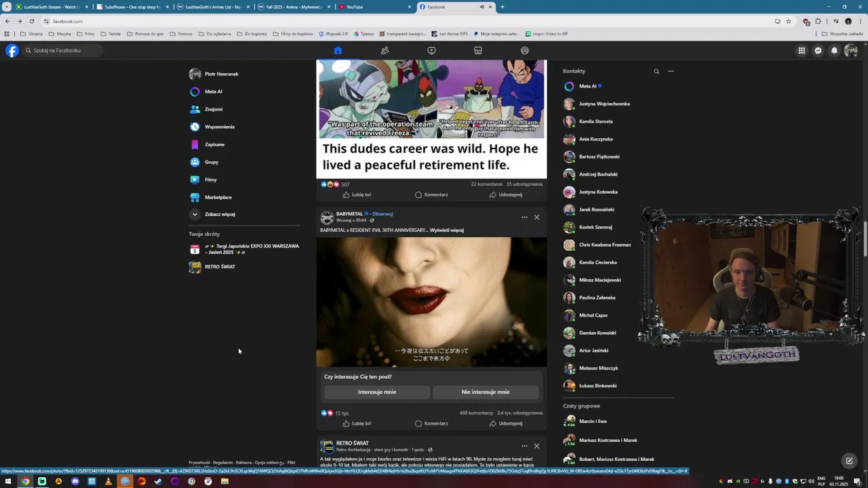This screenshot has width=868, height=488.
Task: Open the Muzyka bookmarks folder
Action: 60,34
